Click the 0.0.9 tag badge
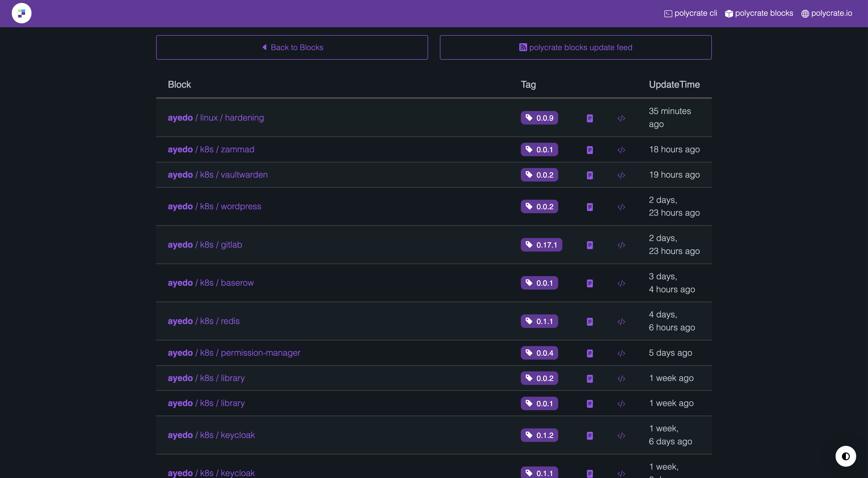Image resolution: width=868 pixels, height=478 pixels. [539, 118]
